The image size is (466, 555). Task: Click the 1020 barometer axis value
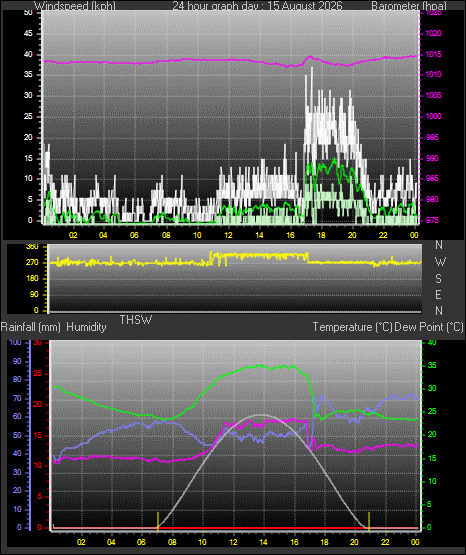click(433, 34)
